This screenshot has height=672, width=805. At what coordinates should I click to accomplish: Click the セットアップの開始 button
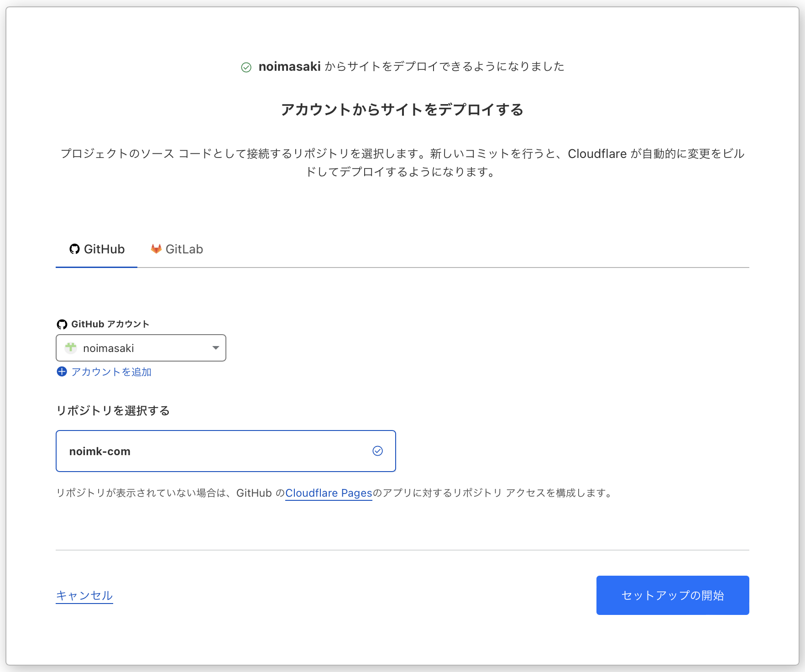[673, 595]
